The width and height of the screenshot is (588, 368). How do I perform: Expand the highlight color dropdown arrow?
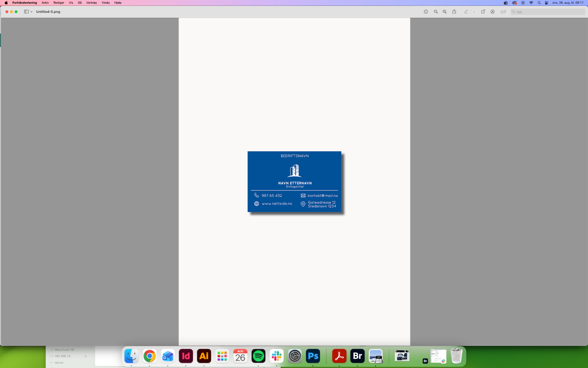point(474,12)
